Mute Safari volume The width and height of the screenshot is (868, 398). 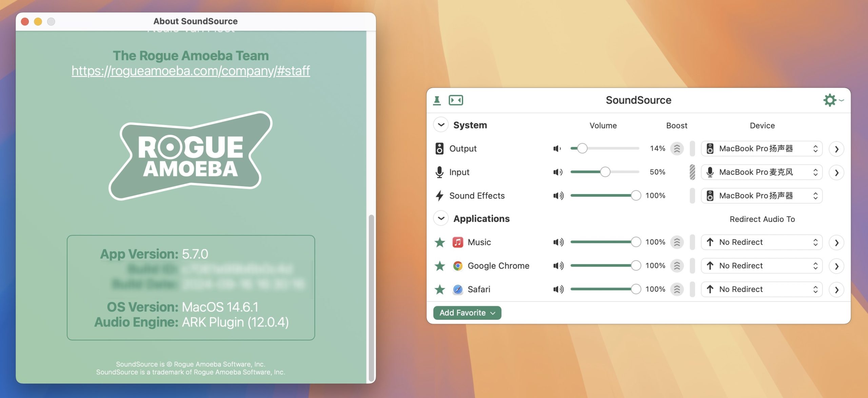(558, 289)
